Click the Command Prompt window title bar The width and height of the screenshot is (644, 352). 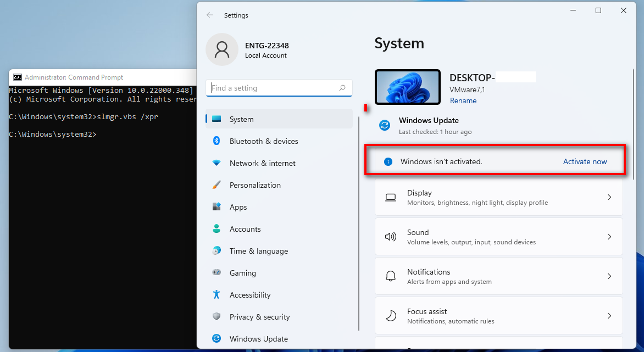coord(103,77)
